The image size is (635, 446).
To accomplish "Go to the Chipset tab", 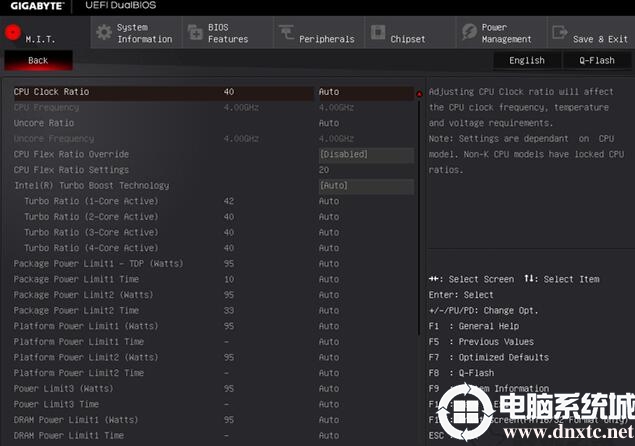I will 411,33.
